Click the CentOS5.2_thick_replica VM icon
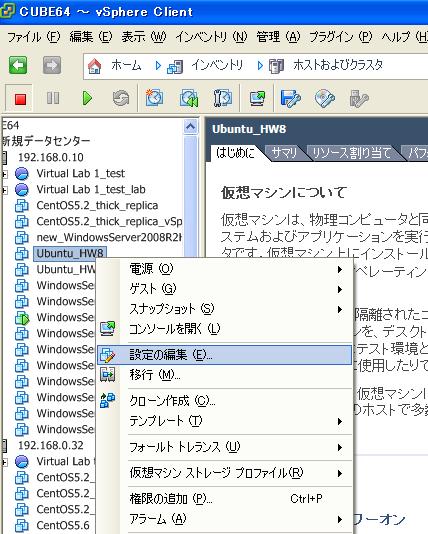This screenshot has height=534, width=428. 22,206
